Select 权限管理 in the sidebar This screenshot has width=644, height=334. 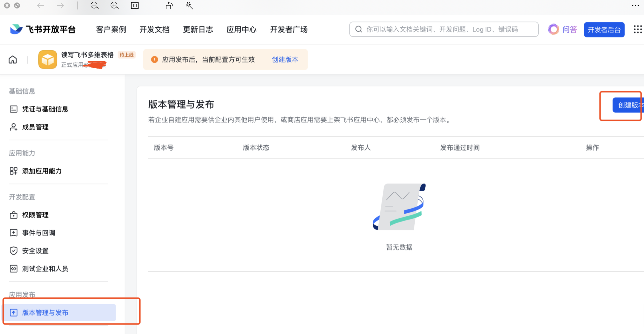point(35,215)
